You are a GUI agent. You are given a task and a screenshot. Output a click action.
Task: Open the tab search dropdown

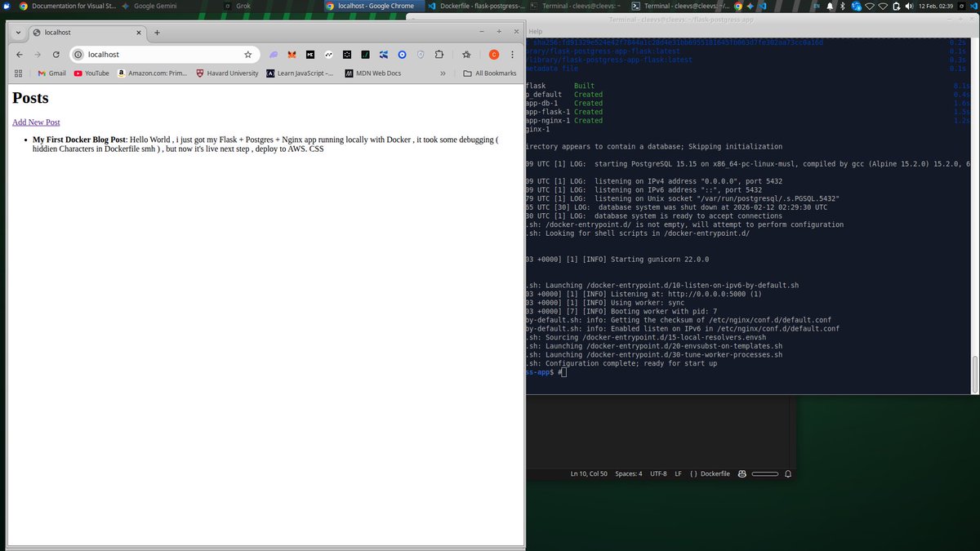18,32
